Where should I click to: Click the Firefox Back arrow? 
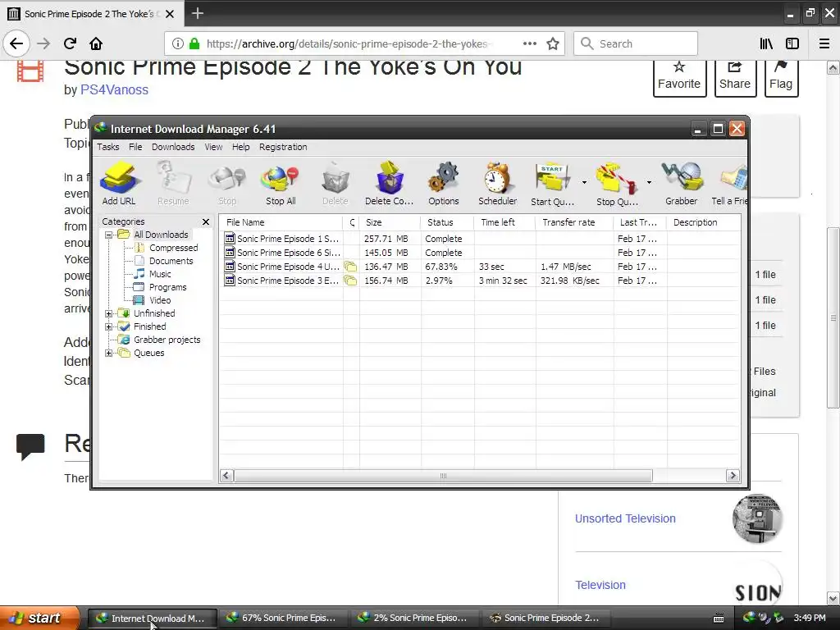pos(16,44)
